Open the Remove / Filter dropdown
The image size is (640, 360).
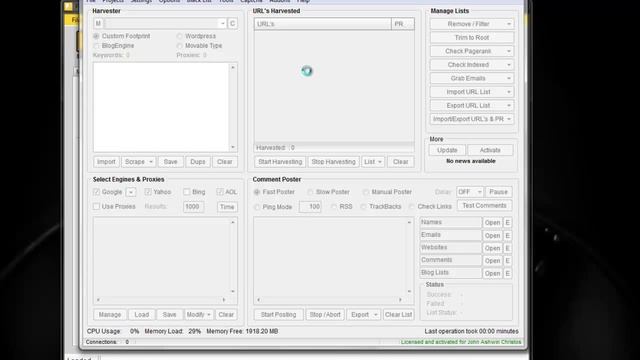click(x=472, y=24)
